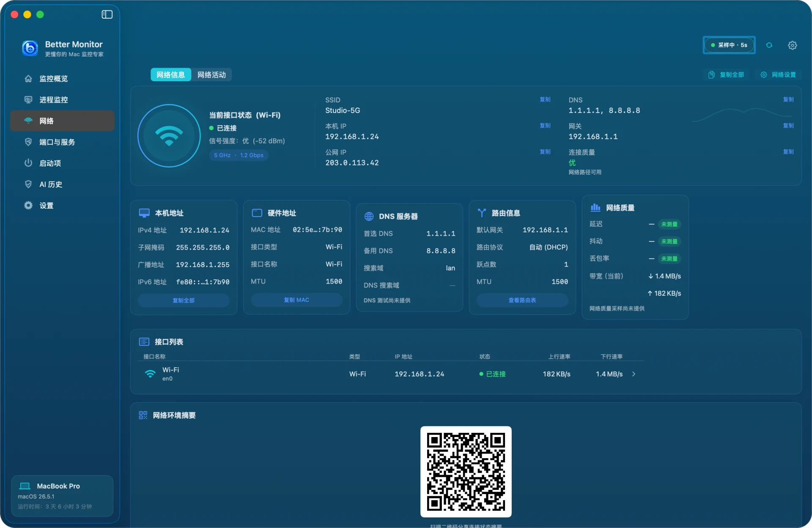Image resolution: width=812 pixels, height=528 pixels.
Task: Click MAC 地址 value 02:5e…:7b:90
Action: tap(318, 230)
